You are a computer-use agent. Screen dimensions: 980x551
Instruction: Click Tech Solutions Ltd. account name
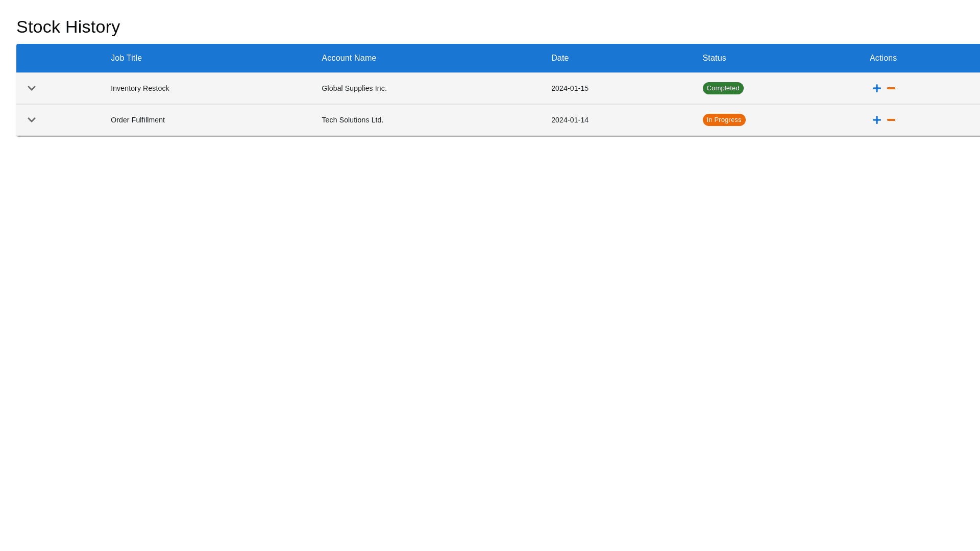click(x=352, y=120)
